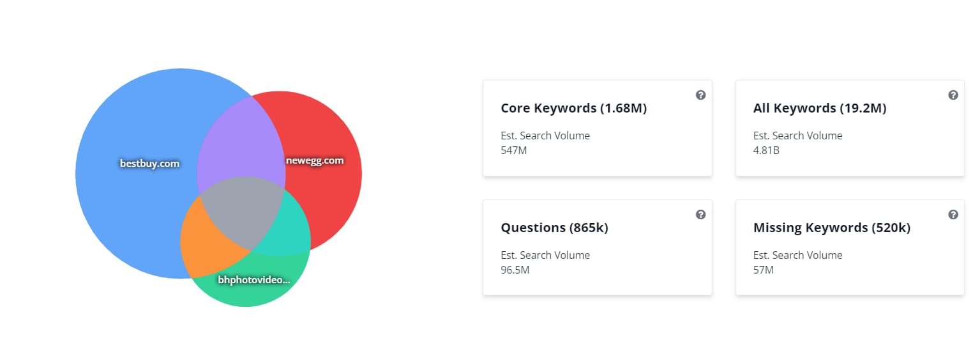980x342 pixels.
Task: Click the 547M search volume value
Action: coord(514,150)
